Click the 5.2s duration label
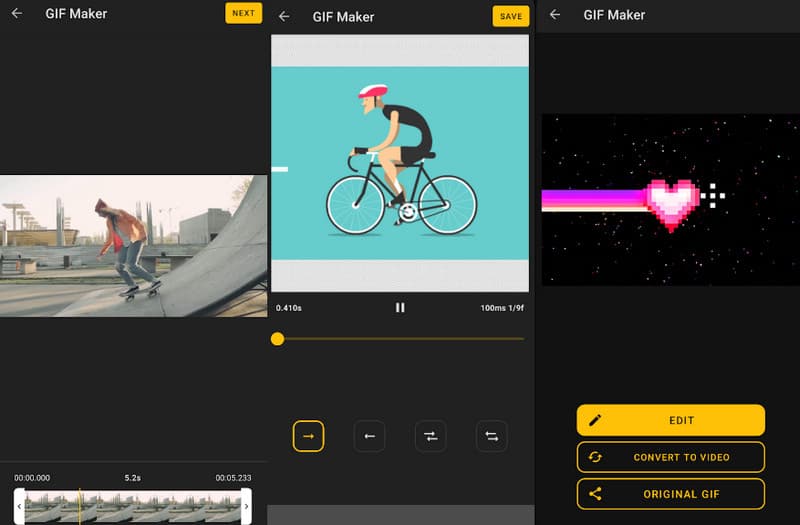This screenshot has height=525, width=800. [133, 478]
